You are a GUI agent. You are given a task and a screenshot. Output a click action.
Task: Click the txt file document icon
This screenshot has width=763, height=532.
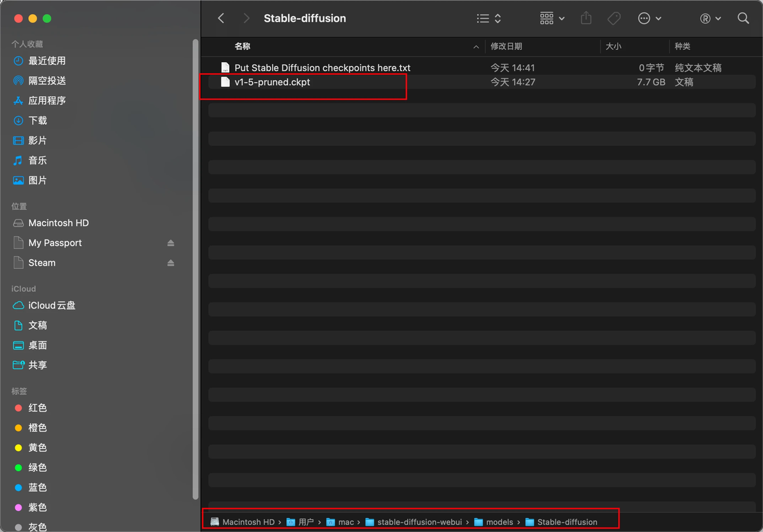tap(225, 68)
